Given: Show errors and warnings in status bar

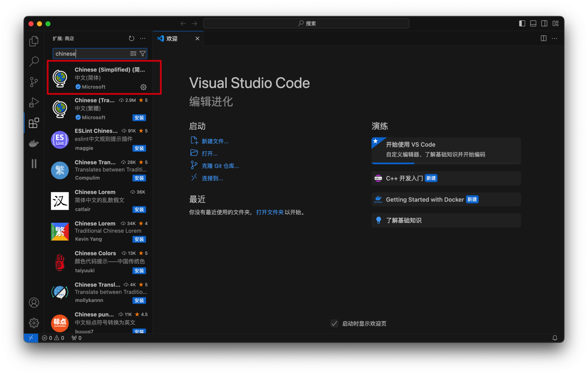Looking at the screenshot, I should pyautogui.click(x=53, y=338).
